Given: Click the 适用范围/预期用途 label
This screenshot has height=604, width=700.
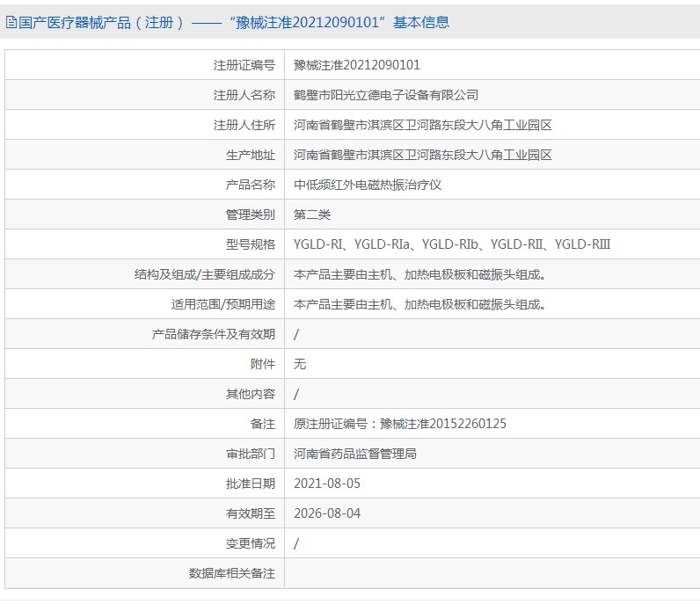Looking at the screenshot, I should click(x=223, y=304).
